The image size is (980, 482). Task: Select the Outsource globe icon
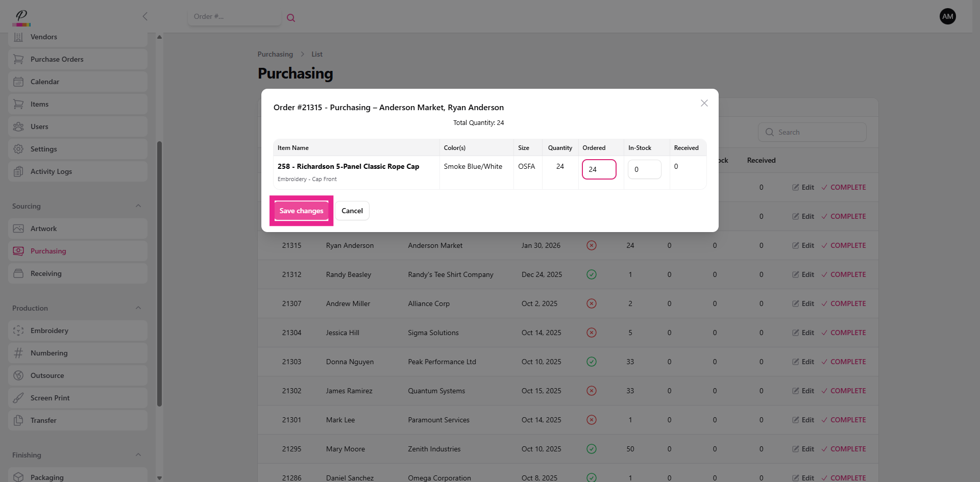pyautogui.click(x=18, y=375)
